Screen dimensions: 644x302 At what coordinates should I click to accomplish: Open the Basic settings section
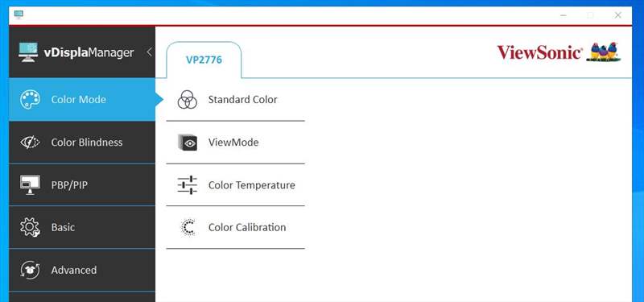tap(82, 227)
